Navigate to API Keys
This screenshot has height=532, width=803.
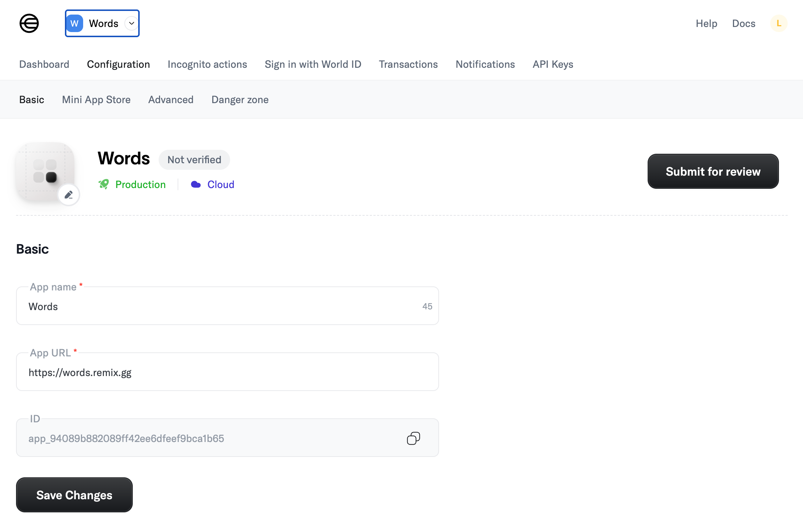[553, 64]
